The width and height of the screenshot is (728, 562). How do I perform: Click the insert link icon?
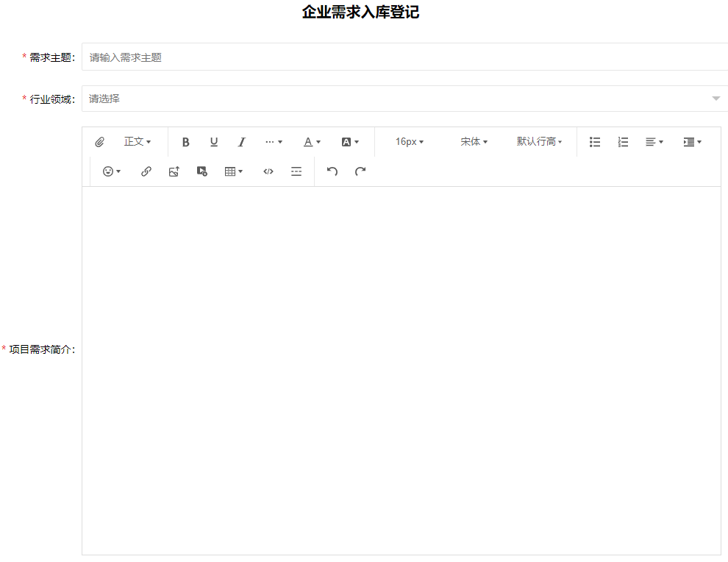(x=146, y=171)
